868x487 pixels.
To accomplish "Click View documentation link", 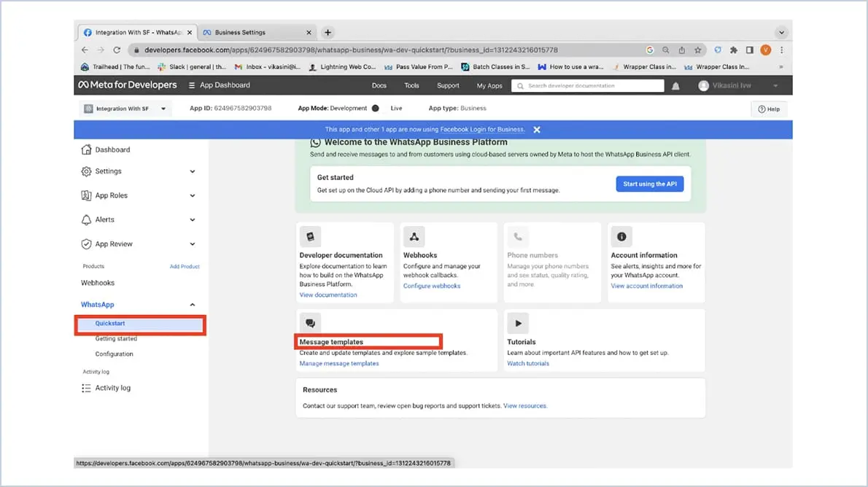I will [x=328, y=295].
